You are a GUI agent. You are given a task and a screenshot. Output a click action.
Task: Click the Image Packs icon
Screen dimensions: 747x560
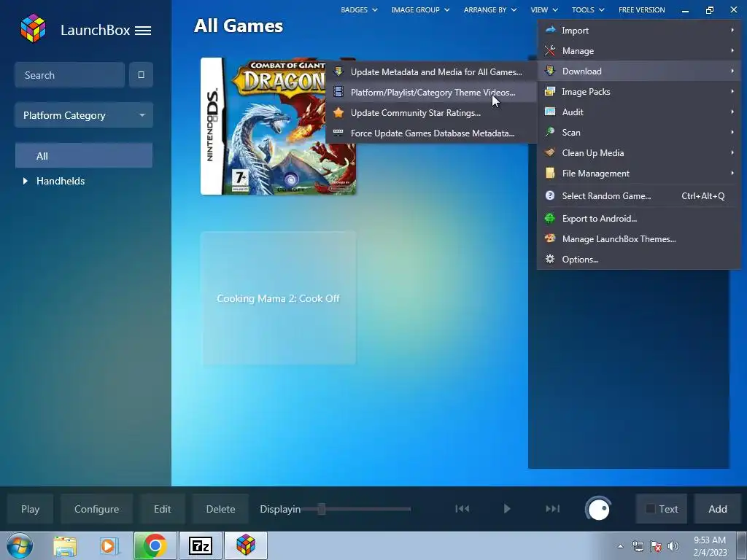(550, 91)
